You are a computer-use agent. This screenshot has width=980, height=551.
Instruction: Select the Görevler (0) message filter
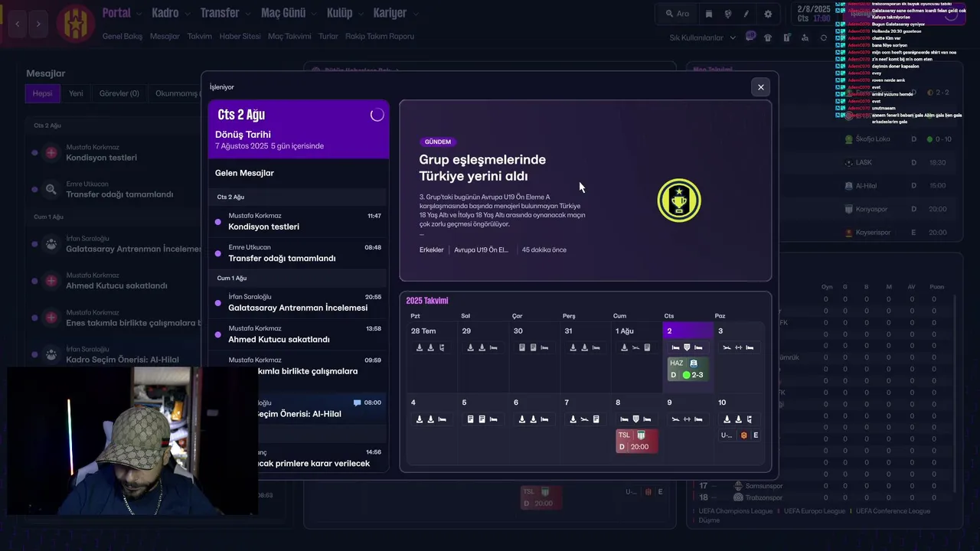click(x=119, y=93)
